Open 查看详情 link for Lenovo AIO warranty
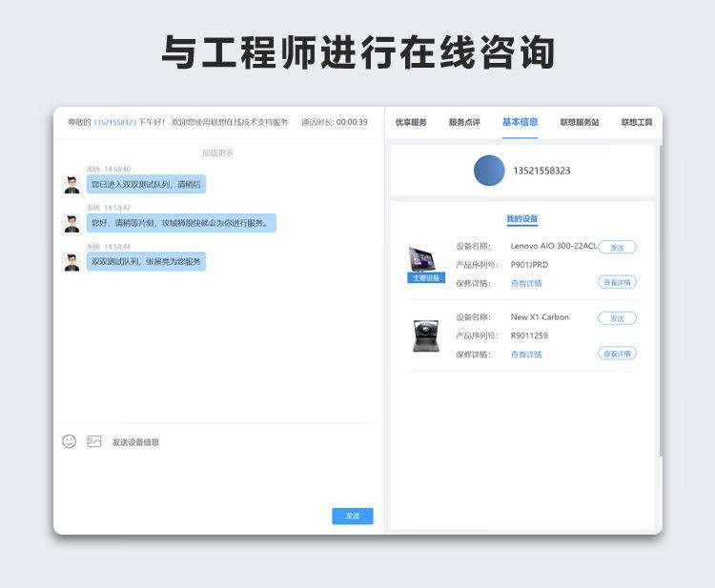The width and height of the screenshot is (715, 588). (x=526, y=283)
